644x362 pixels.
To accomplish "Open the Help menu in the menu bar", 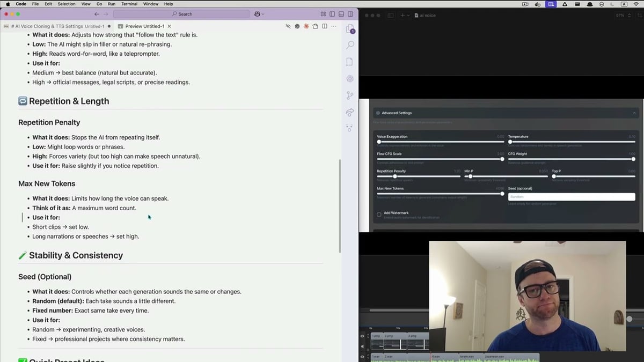I will 169,4.
